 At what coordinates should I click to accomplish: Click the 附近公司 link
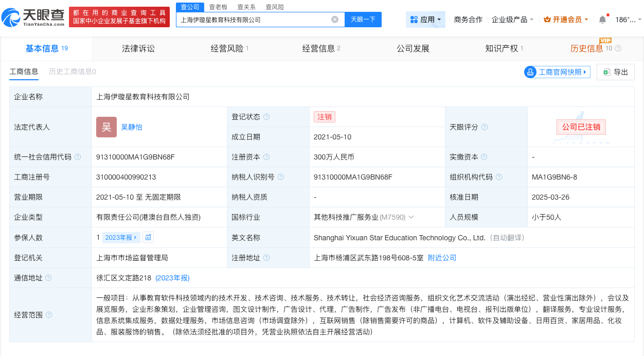coord(440,257)
